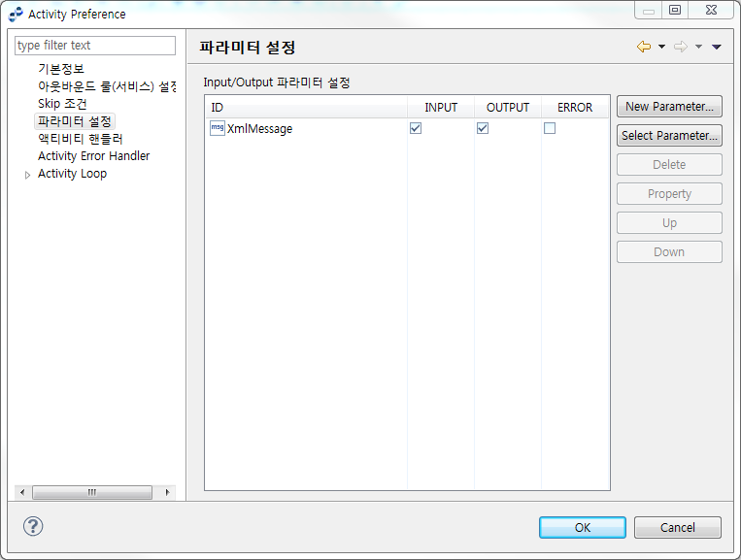Click the tree horizontal scrollbar thumb

coord(92,492)
